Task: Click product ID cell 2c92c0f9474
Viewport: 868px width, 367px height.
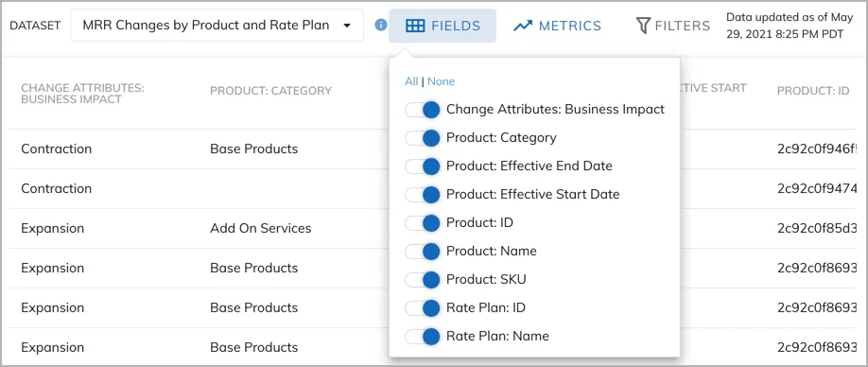Action: click(818, 188)
